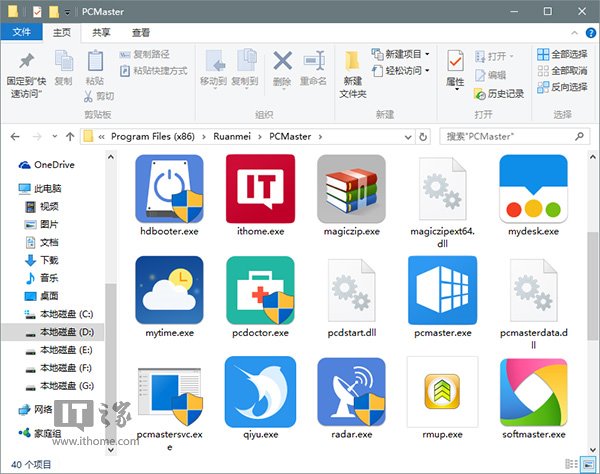Switch to details view icon in status bar

tap(571, 464)
